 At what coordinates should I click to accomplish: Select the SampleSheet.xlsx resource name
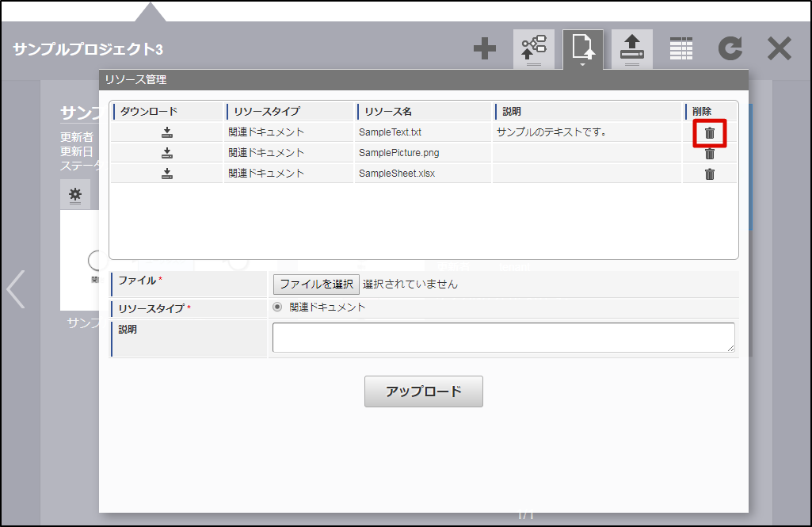[x=397, y=174]
